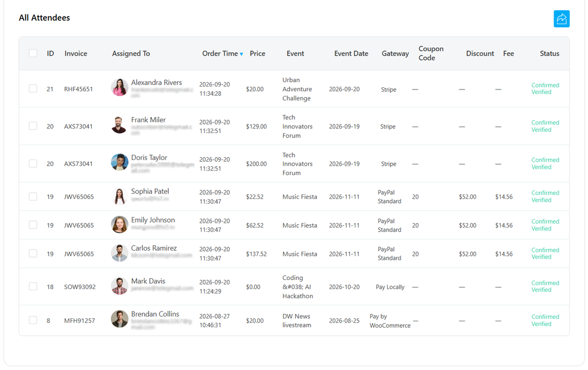Click Sophia Patel's avatar
Screen dimensions: 588x370
click(119, 196)
